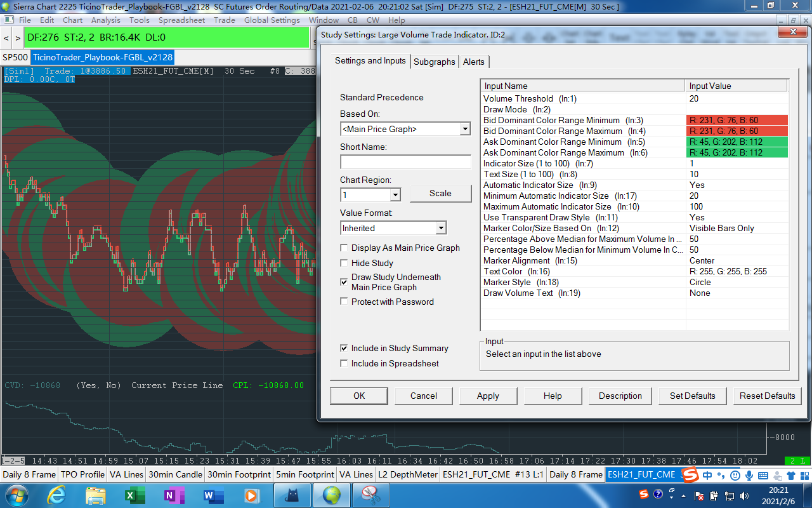Image resolution: width=812 pixels, height=508 pixels.
Task: Switch to the Alerts tab
Action: click(474, 62)
